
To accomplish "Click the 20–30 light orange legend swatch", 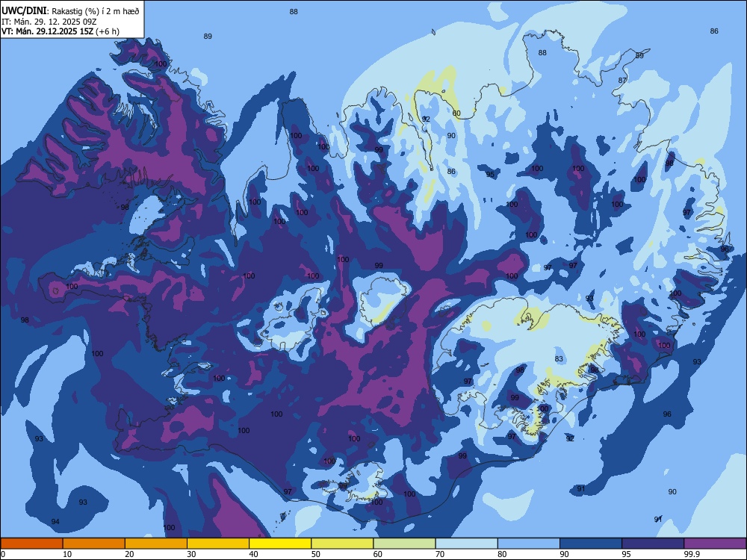I will 156,544.
